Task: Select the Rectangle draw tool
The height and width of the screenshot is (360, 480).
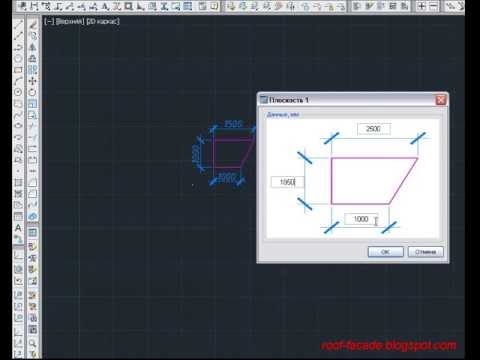Action: coord(18,70)
